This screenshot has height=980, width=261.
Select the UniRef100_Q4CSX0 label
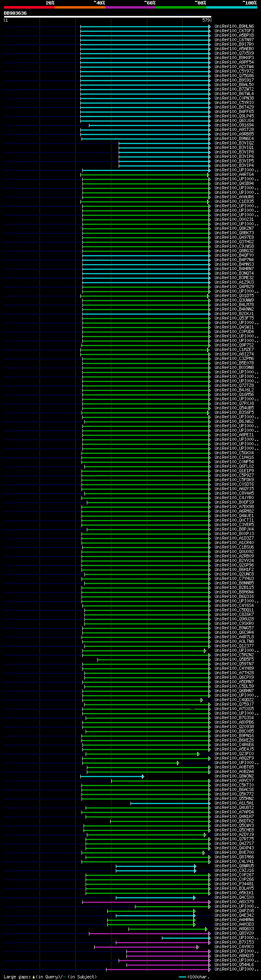234,898
